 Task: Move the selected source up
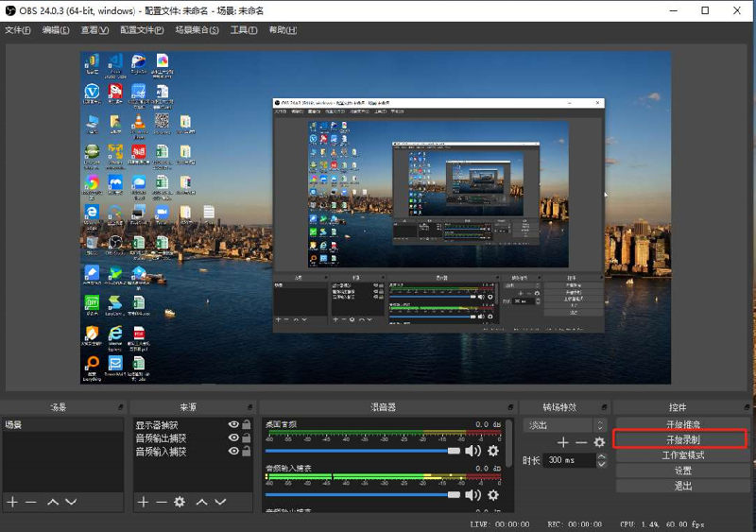(x=201, y=502)
